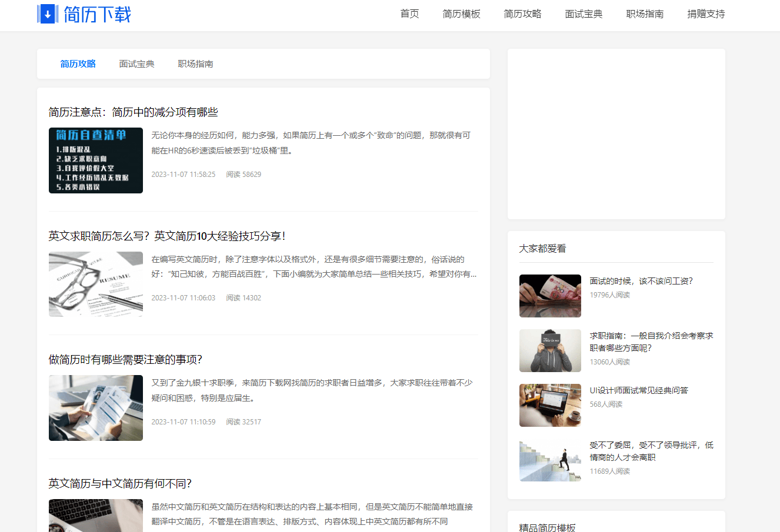Viewport: 780px width, 532px height.
Task: Open the stairs-climbing image in 大家都爱看
Action: (x=549, y=460)
